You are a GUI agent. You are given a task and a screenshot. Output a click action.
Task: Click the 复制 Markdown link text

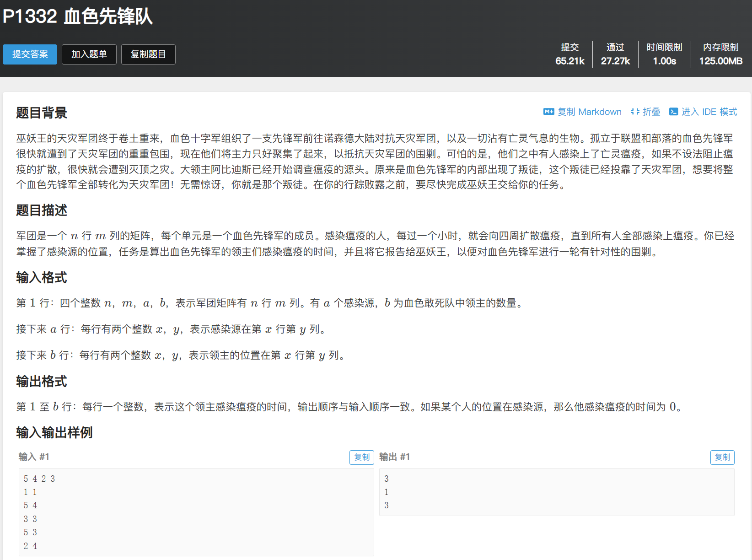click(589, 112)
